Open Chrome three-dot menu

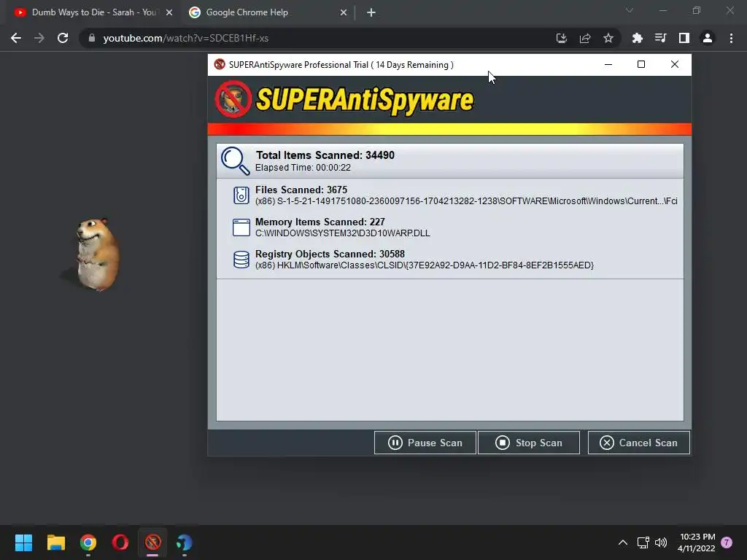click(731, 38)
